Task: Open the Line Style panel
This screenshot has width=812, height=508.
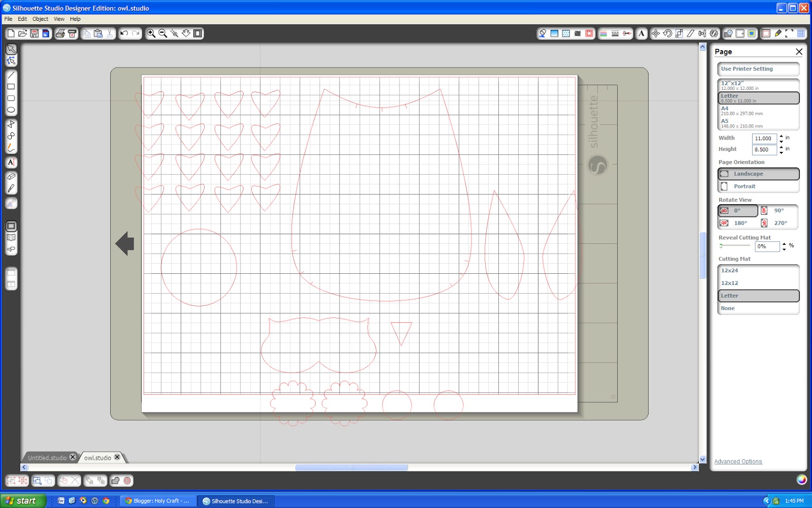Action: [x=615, y=34]
